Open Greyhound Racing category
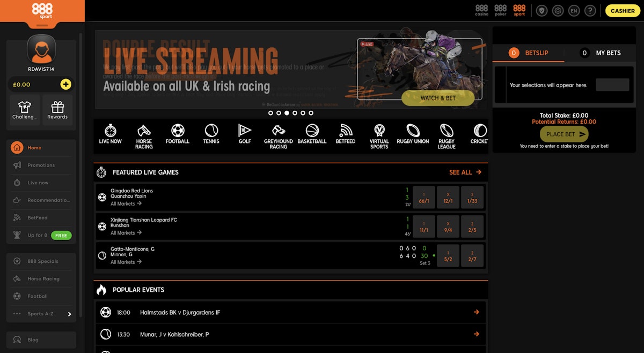 (x=279, y=136)
